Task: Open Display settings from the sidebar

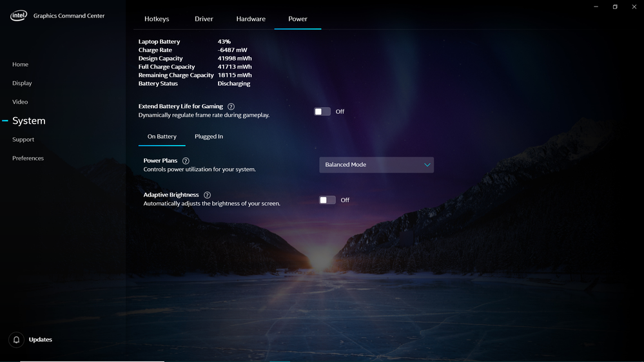Action: click(x=22, y=83)
